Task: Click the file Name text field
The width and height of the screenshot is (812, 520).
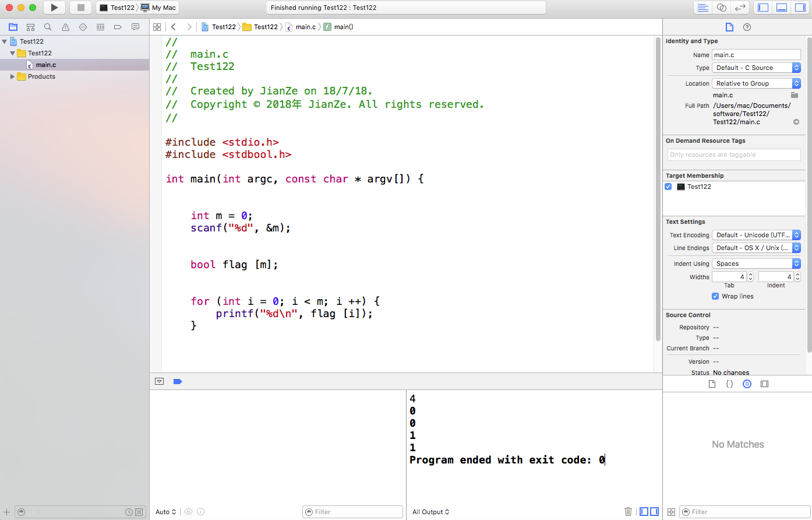Action: (x=756, y=55)
